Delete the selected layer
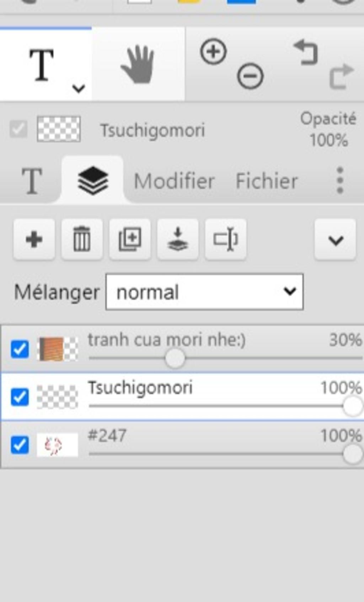 (82, 239)
